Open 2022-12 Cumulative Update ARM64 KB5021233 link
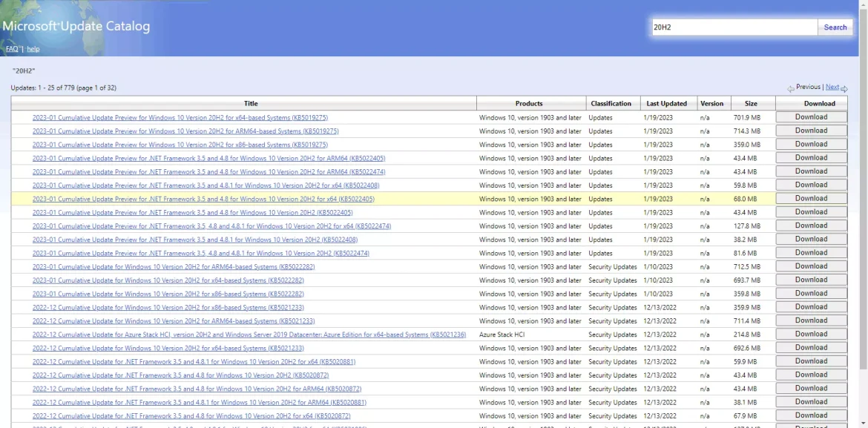This screenshot has height=428, width=868. click(x=174, y=321)
